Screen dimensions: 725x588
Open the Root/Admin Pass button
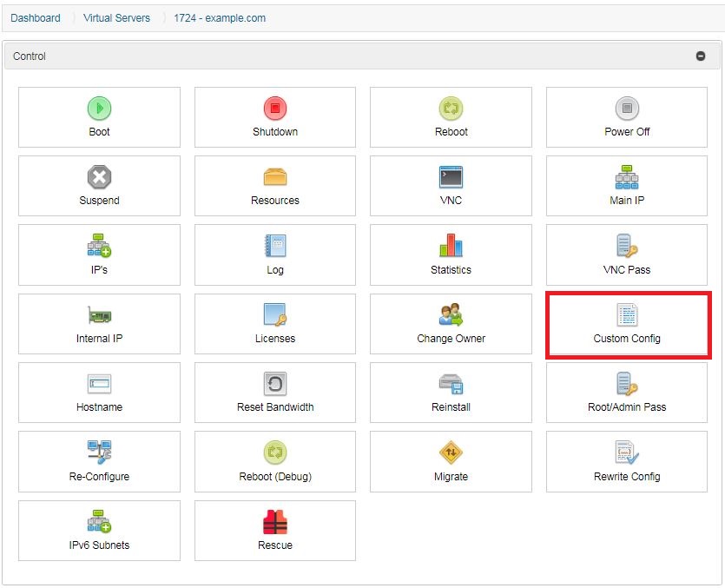[627, 393]
